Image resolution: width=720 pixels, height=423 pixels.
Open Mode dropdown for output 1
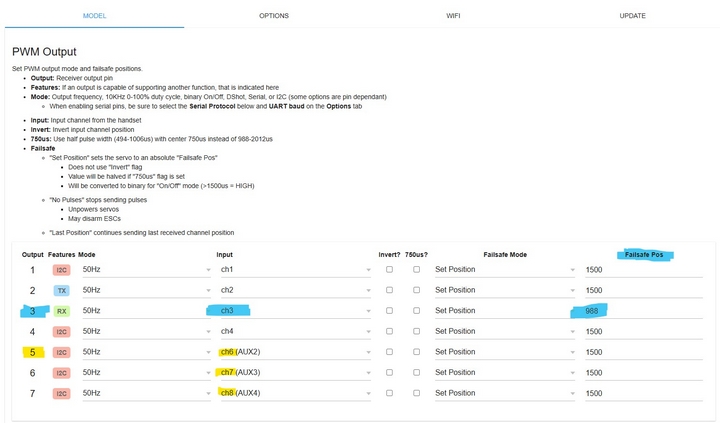tap(143, 270)
